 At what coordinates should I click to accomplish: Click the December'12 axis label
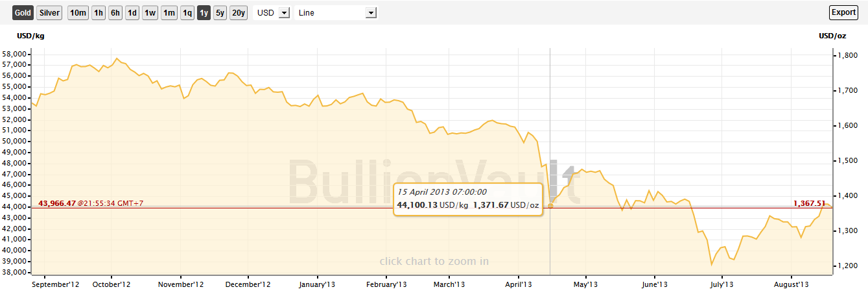248,284
